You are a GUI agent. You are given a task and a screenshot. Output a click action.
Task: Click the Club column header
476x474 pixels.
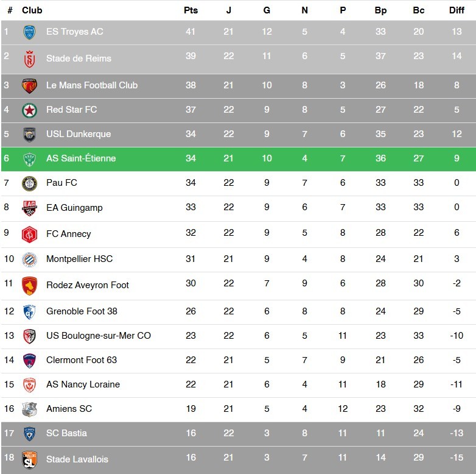click(x=32, y=10)
